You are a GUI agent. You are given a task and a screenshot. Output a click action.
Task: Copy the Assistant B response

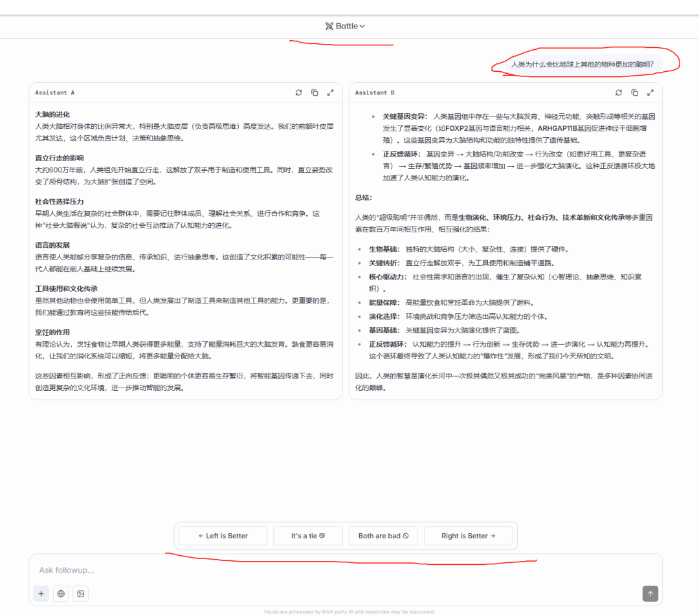pyautogui.click(x=634, y=93)
